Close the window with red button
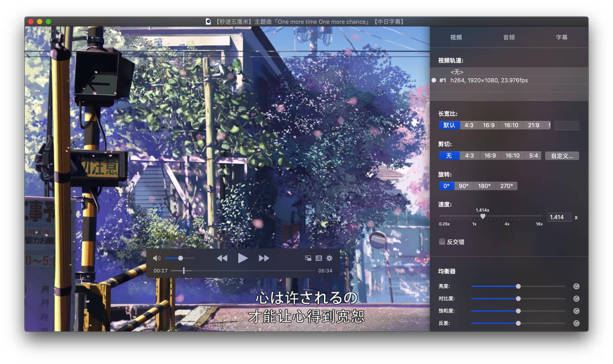Image resolution: width=613 pixels, height=364 pixels. 31,22
